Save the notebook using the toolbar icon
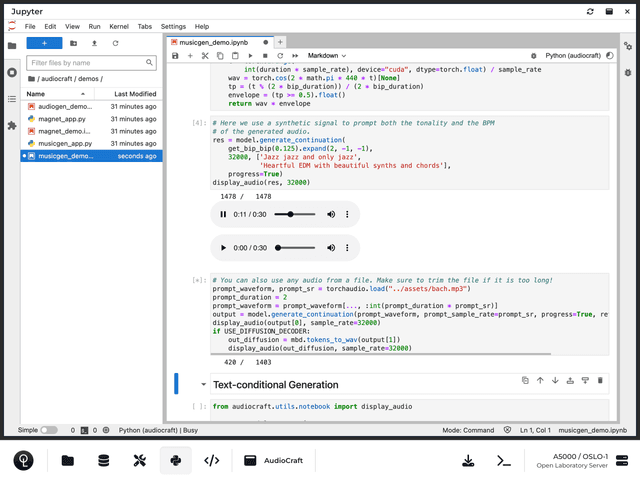The height and width of the screenshot is (480, 640). pyautogui.click(x=176, y=56)
